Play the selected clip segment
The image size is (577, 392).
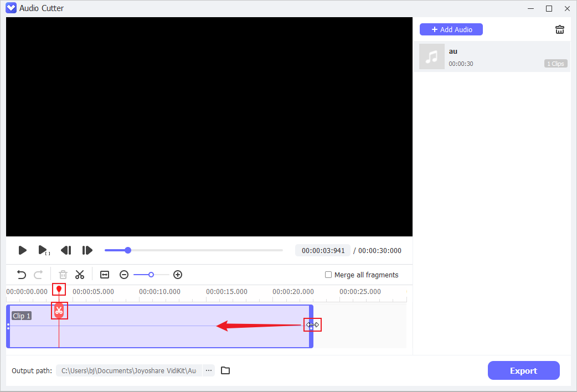click(x=43, y=250)
